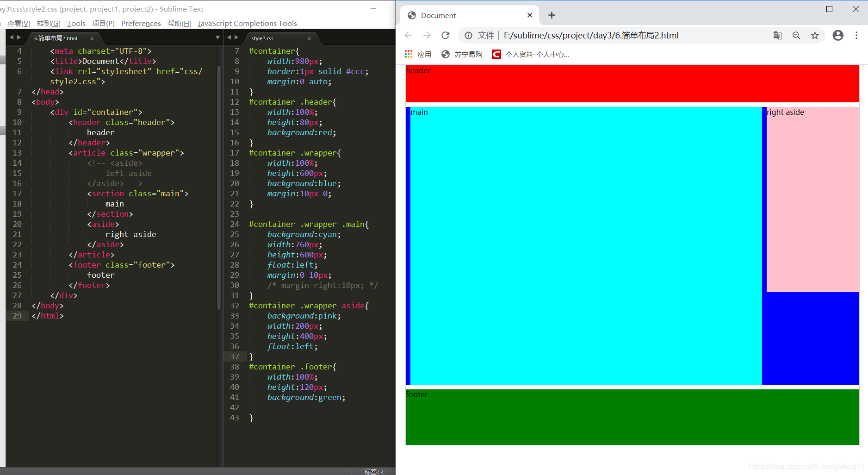Viewport: 868px width, 475px height.
Task: Click the red header block in page
Action: 632,84
